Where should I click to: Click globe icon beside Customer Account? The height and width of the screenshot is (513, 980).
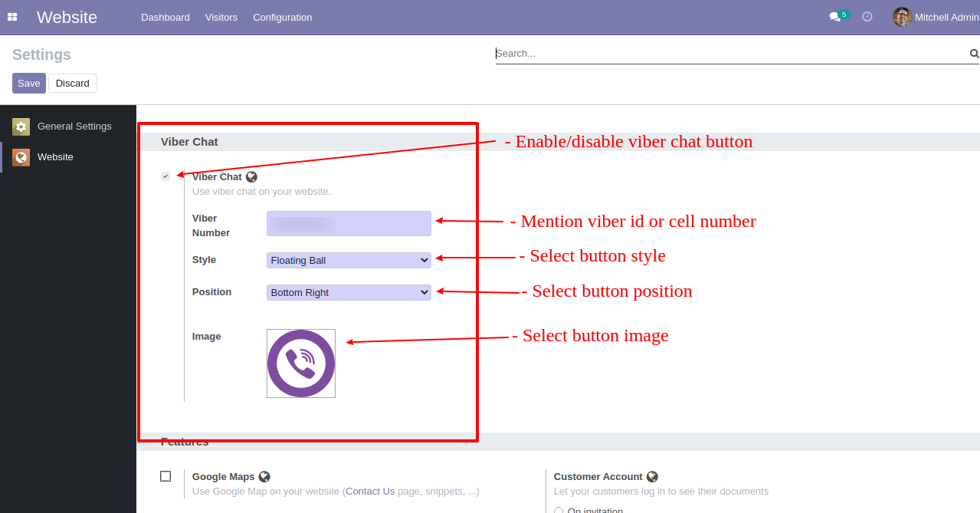click(x=652, y=477)
